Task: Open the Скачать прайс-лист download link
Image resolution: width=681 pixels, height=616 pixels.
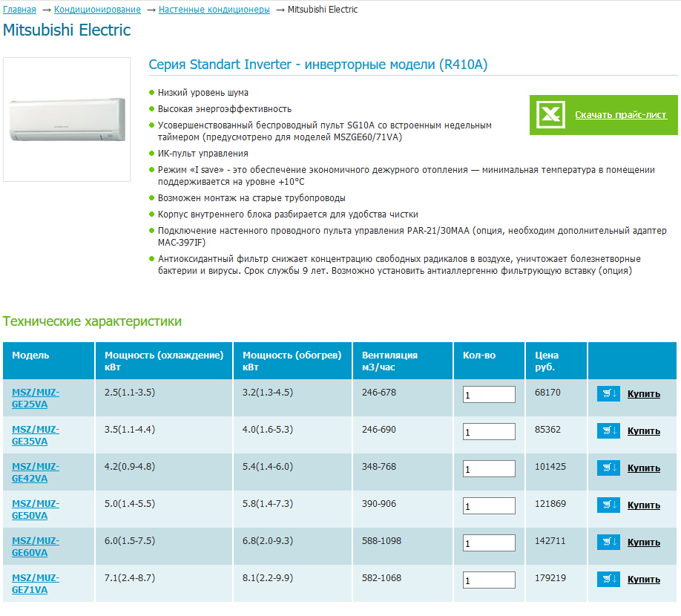Action: (620, 115)
